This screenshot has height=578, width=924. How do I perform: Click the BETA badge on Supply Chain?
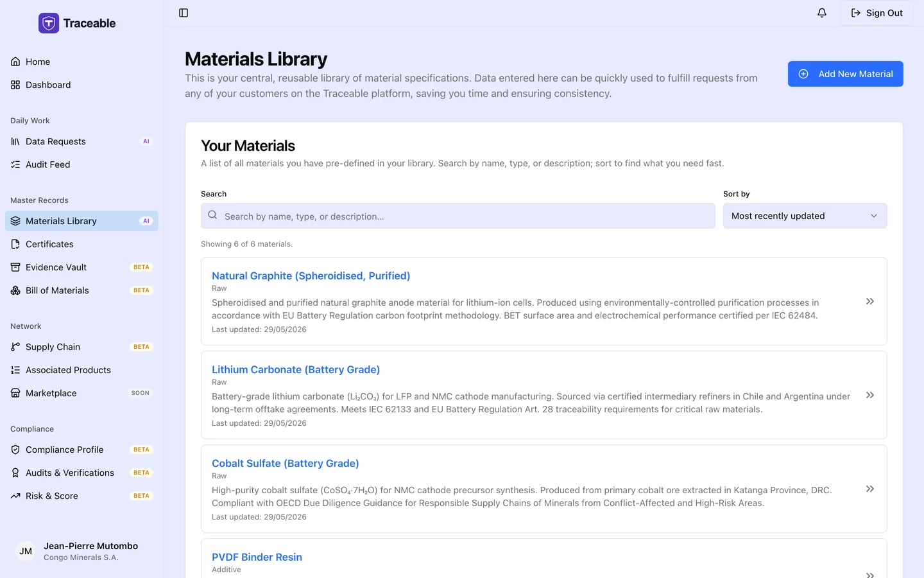pyautogui.click(x=141, y=347)
